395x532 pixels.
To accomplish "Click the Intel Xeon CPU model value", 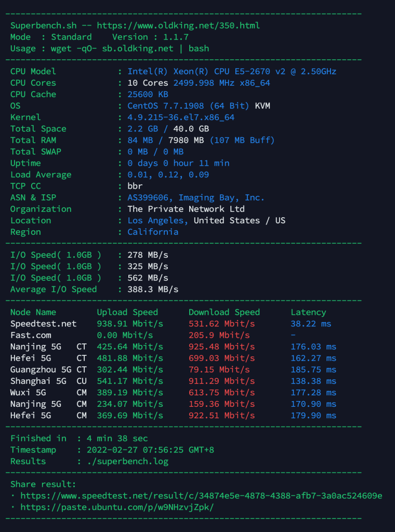I will pos(232,71).
